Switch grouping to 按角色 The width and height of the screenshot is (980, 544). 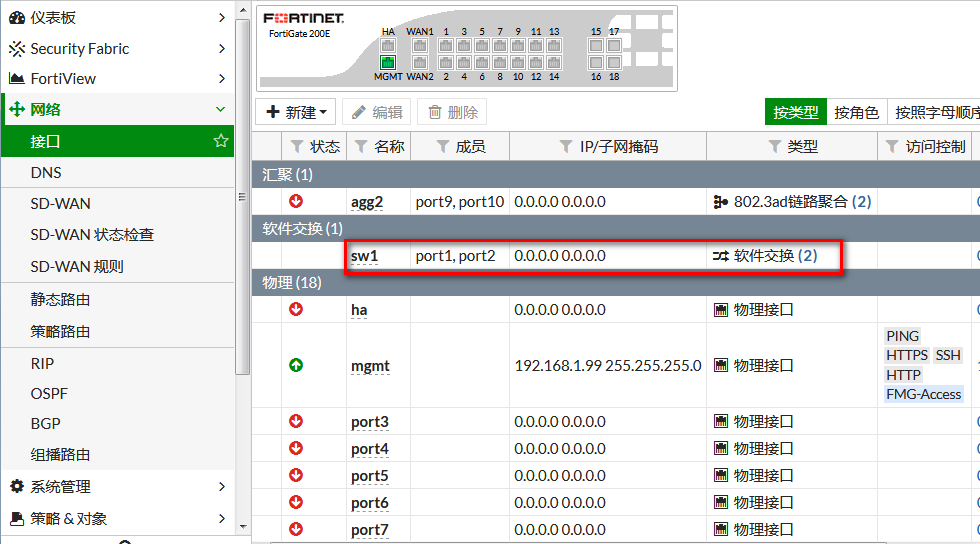pos(856,113)
